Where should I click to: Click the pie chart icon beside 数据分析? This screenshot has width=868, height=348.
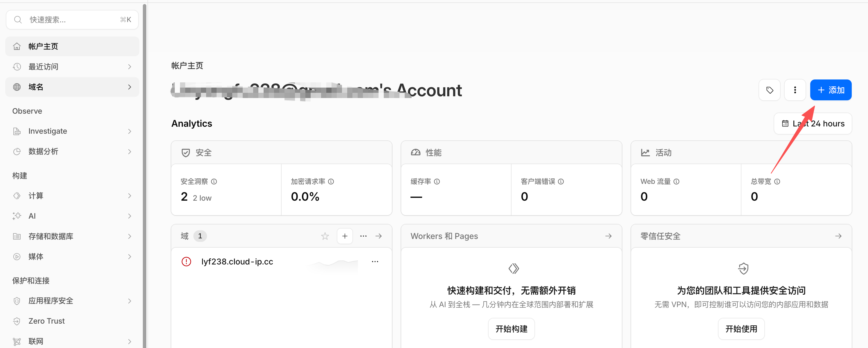(x=17, y=151)
